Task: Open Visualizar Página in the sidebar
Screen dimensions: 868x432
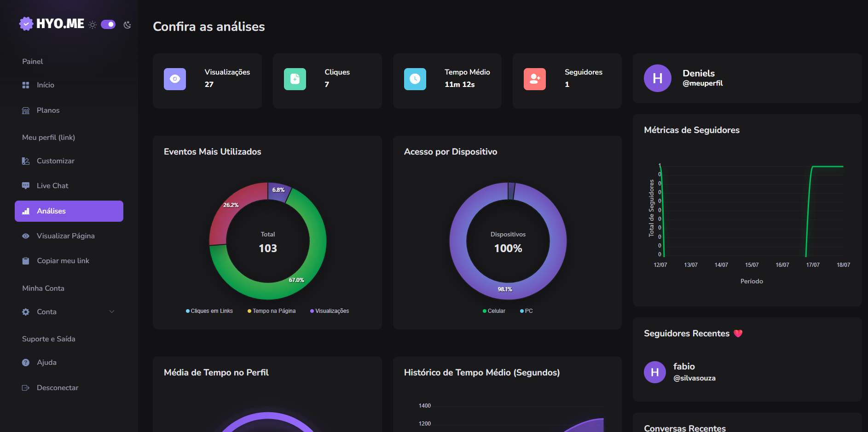Action: (x=69, y=236)
